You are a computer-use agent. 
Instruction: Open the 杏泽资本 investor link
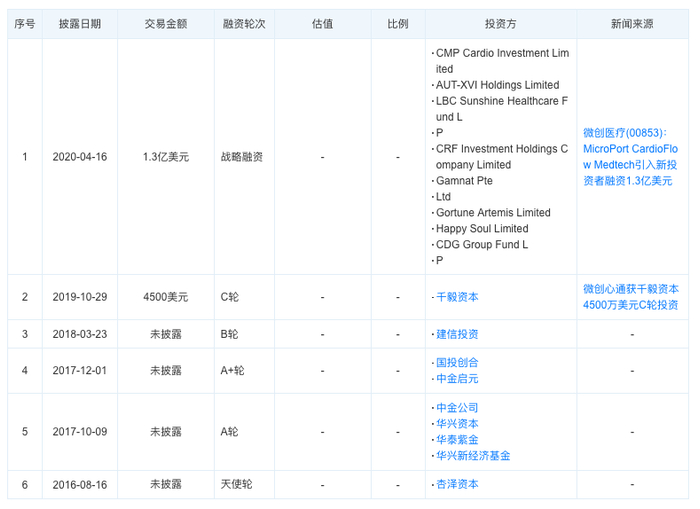(457, 484)
